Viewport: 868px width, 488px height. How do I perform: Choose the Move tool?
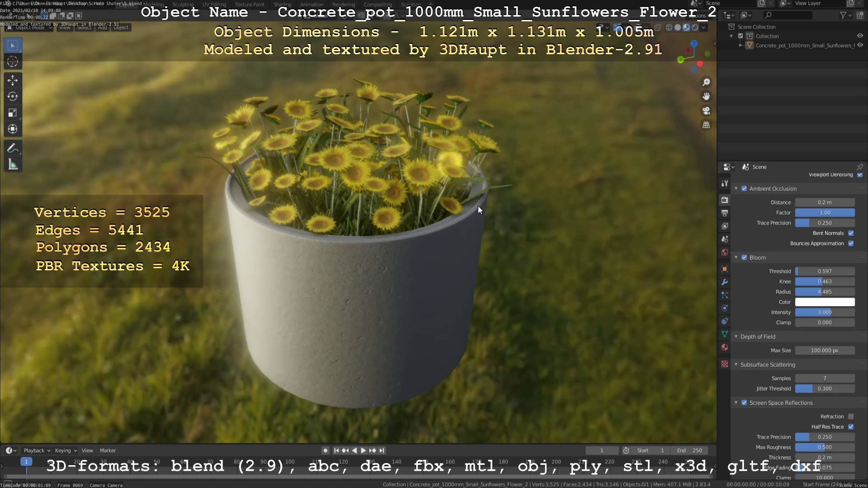13,80
